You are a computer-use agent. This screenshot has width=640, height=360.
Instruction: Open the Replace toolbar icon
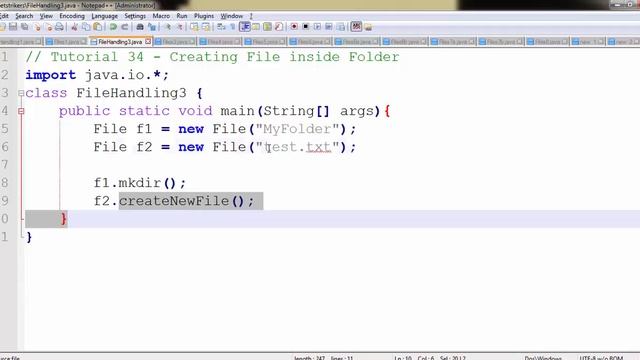click(152, 27)
